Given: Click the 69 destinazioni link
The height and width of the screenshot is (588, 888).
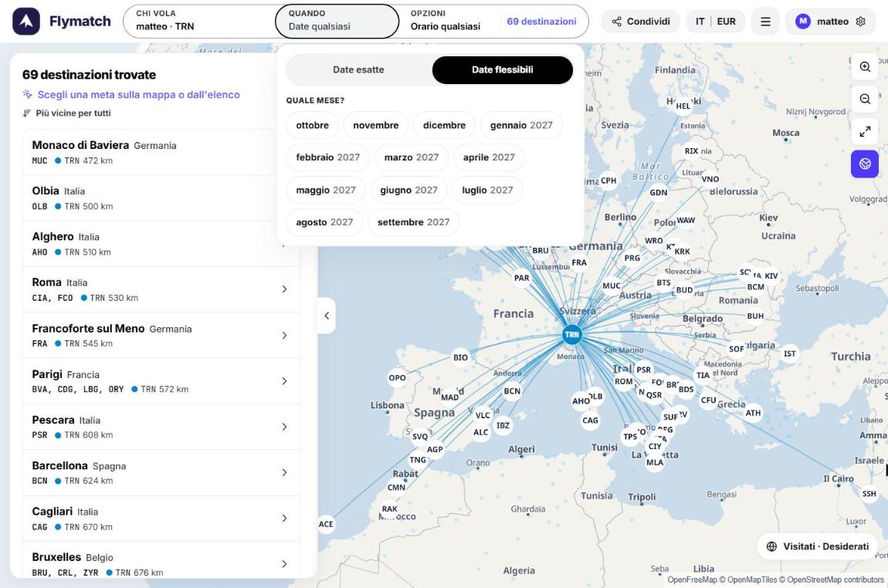Looking at the screenshot, I should tap(541, 22).
